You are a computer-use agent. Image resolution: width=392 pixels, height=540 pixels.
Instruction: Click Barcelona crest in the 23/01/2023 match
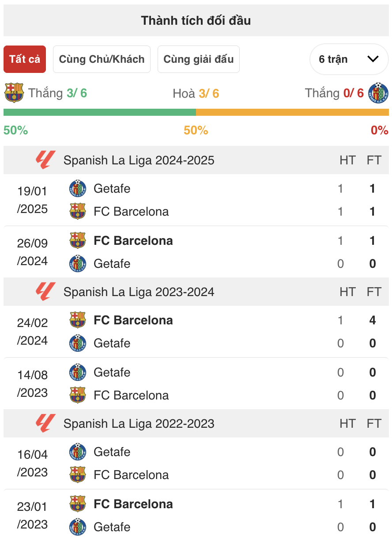[78, 504]
